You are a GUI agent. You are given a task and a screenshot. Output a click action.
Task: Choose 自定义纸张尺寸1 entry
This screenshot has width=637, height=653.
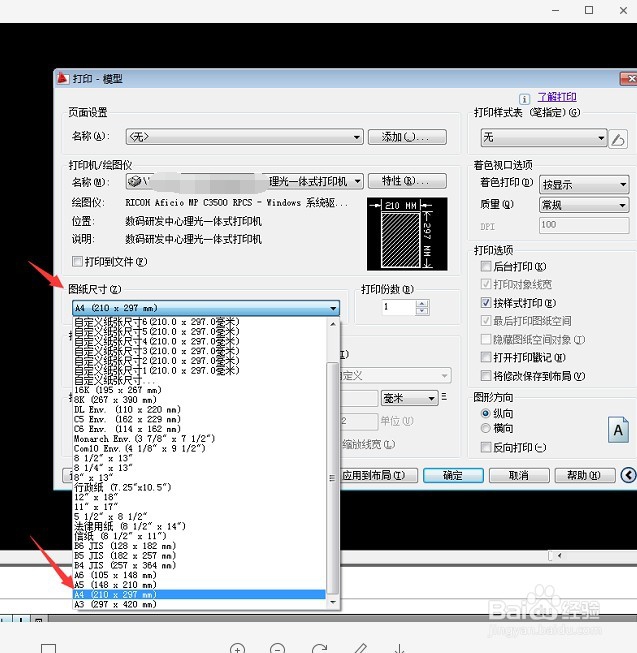[199, 371]
